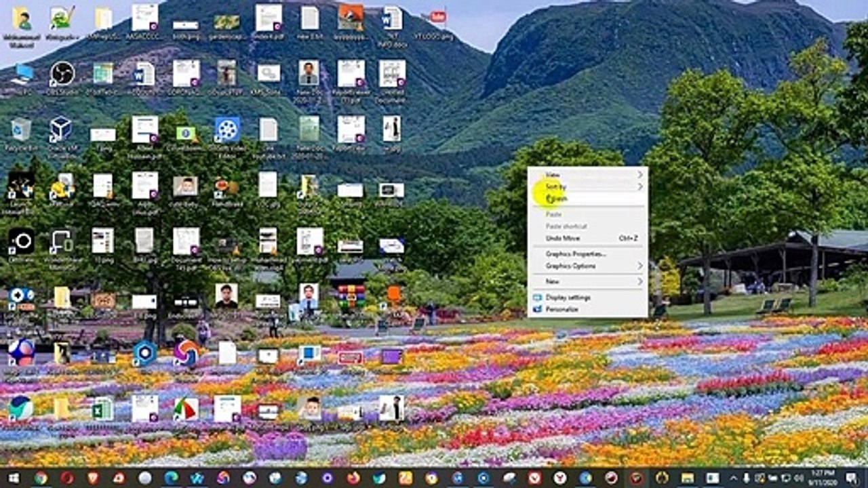The height and width of the screenshot is (488, 868).
Task: Show hidden system tray icons
Action: click(733, 478)
